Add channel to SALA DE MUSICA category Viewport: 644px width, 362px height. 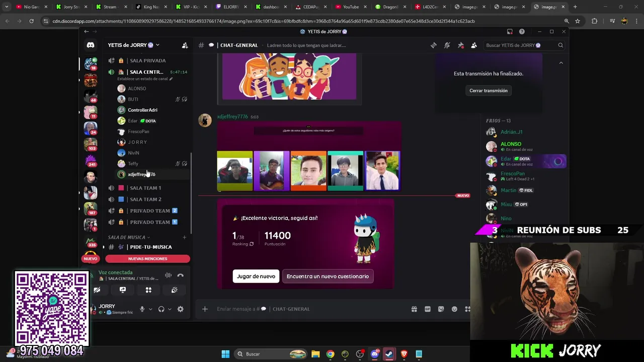tap(184, 237)
